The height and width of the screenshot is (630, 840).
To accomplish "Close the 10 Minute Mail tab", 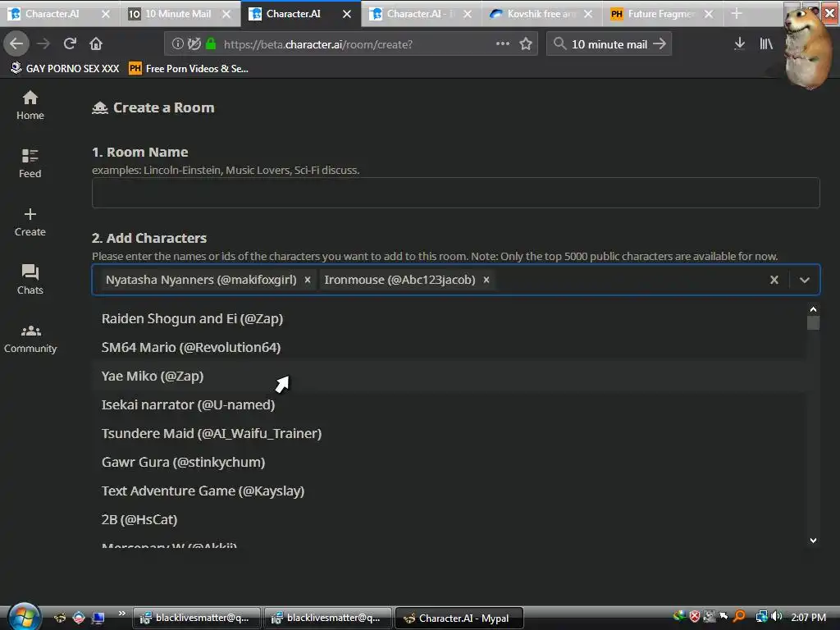I will tap(226, 14).
